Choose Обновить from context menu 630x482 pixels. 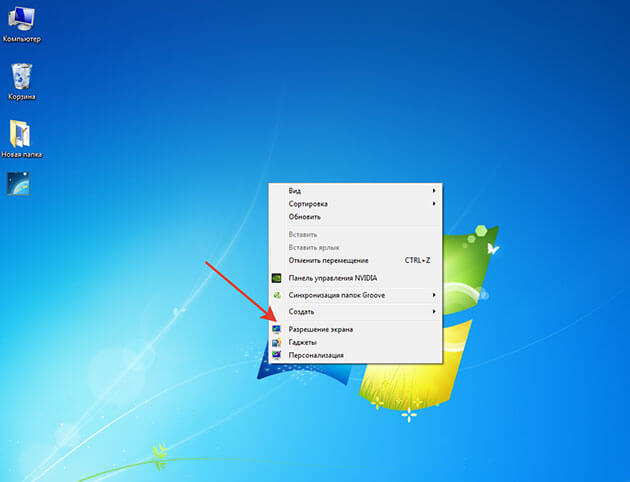point(356,217)
